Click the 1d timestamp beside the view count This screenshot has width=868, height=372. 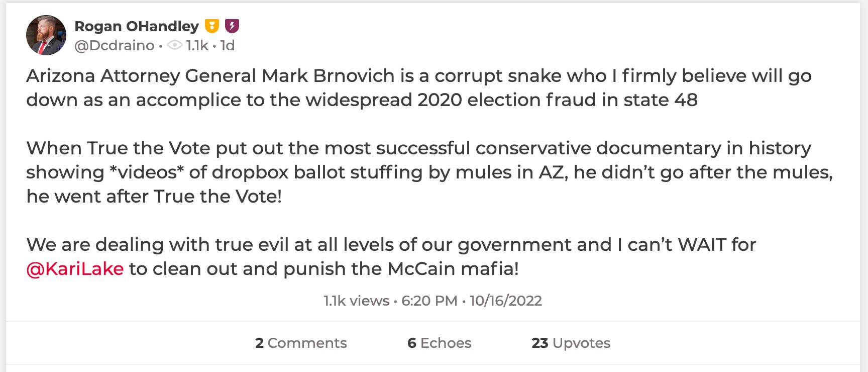228,45
